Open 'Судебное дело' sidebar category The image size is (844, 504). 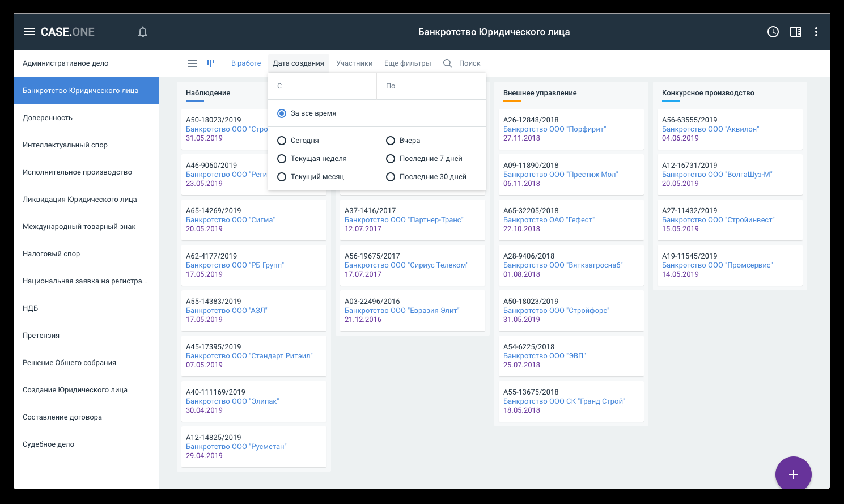click(x=86, y=444)
